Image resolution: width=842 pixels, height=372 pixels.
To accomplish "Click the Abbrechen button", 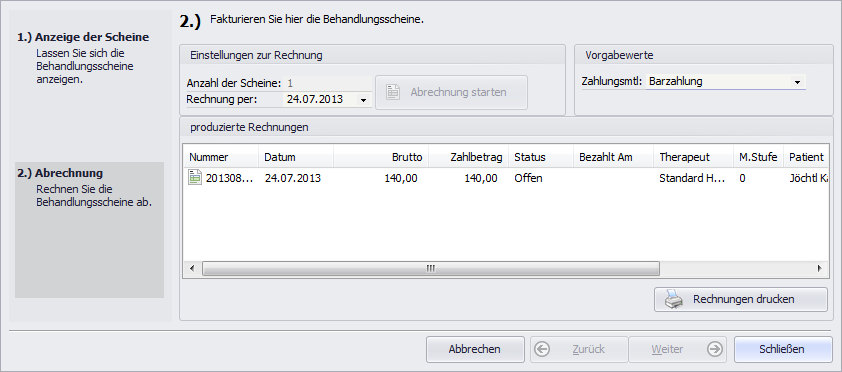I will click(x=475, y=349).
